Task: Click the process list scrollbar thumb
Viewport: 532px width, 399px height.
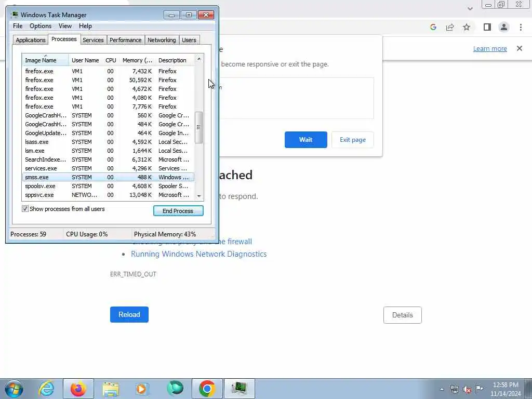Action: point(199,127)
